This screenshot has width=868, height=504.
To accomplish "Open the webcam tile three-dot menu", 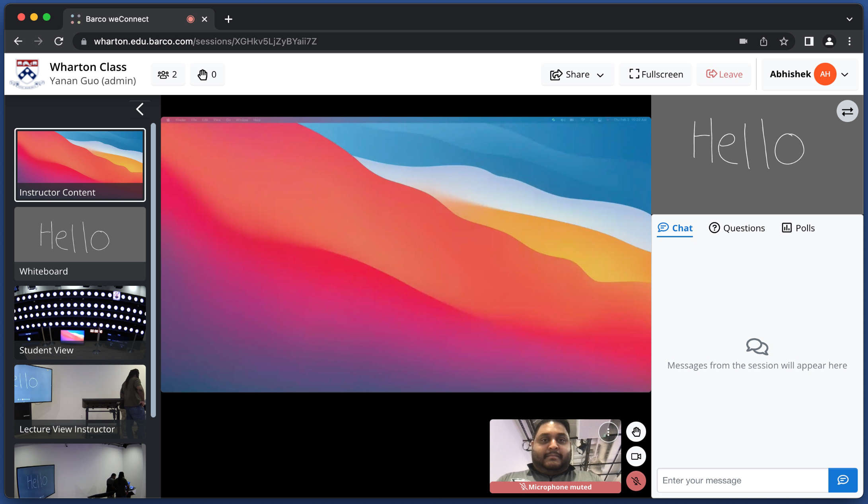I will point(608,432).
